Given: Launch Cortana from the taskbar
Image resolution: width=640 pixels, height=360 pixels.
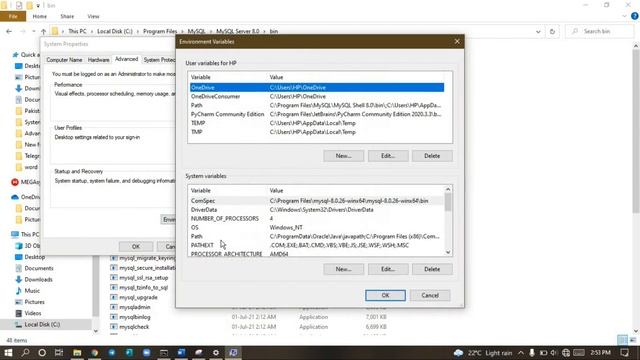Looking at the screenshot, I should pyautogui.click(x=42, y=353).
